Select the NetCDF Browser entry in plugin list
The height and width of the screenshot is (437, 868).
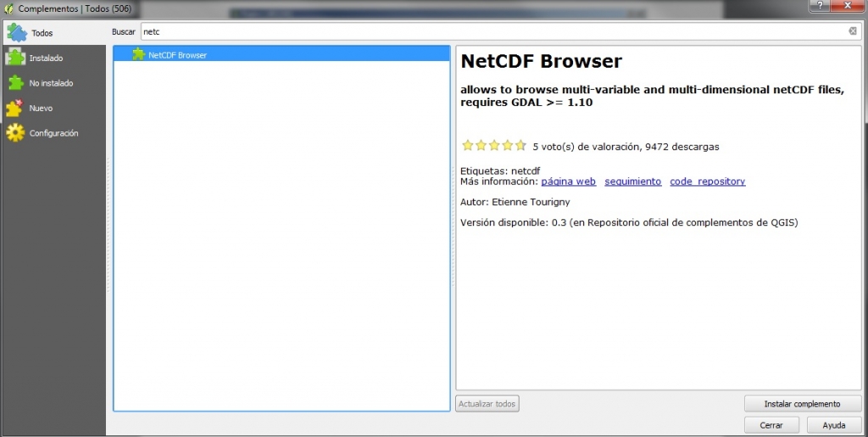(x=178, y=55)
